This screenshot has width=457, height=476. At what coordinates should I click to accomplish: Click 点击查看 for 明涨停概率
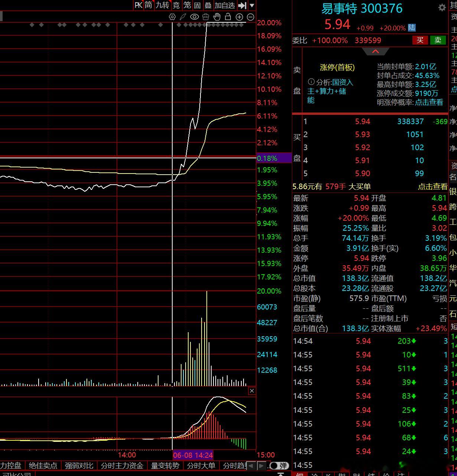pyautogui.click(x=429, y=102)
